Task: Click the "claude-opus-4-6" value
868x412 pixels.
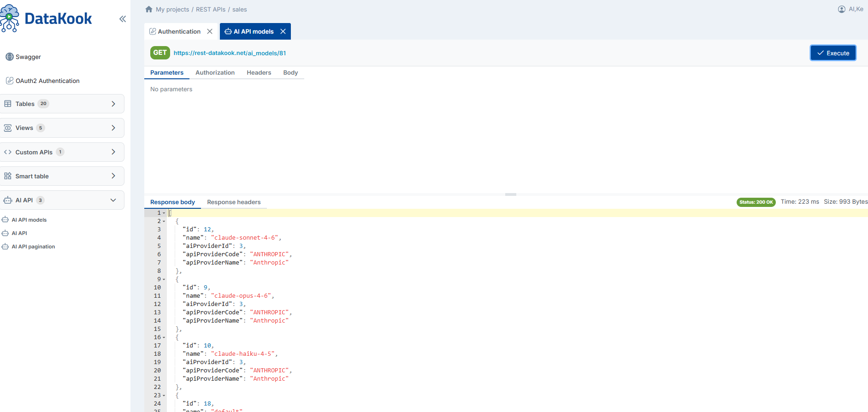Action: click(x=241, y=296)
